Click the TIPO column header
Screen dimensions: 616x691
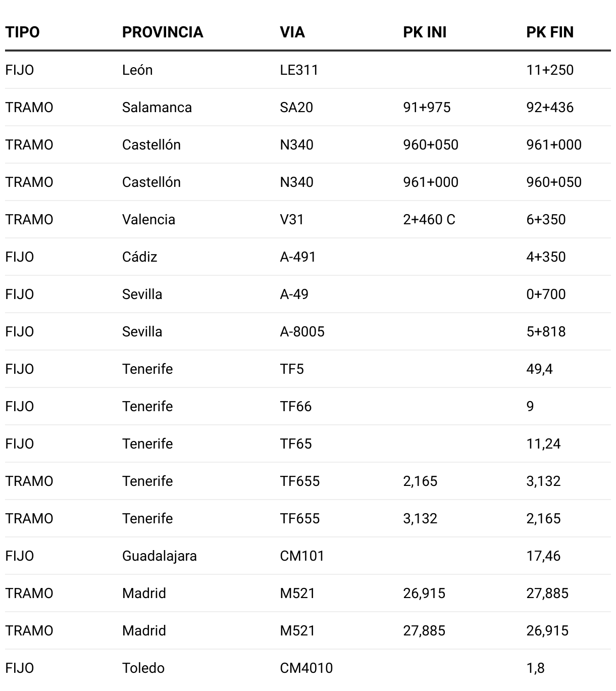(x=22, y=32)
